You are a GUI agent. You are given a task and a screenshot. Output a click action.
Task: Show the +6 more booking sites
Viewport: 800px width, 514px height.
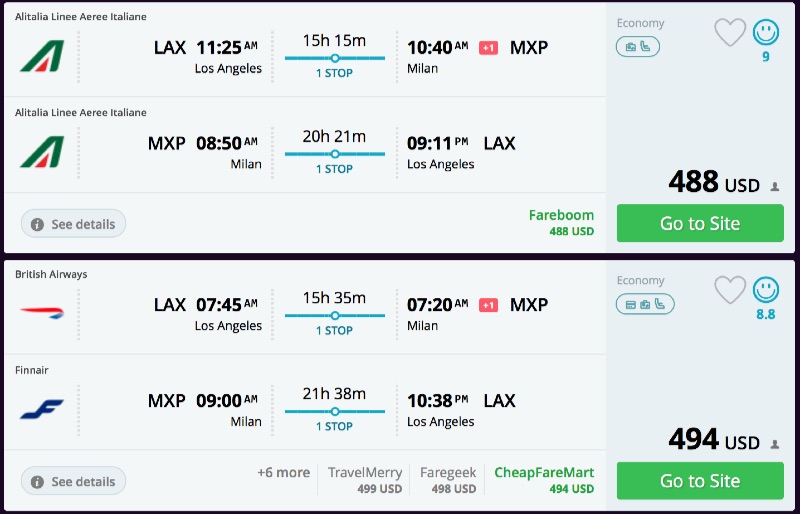(283, 473)
